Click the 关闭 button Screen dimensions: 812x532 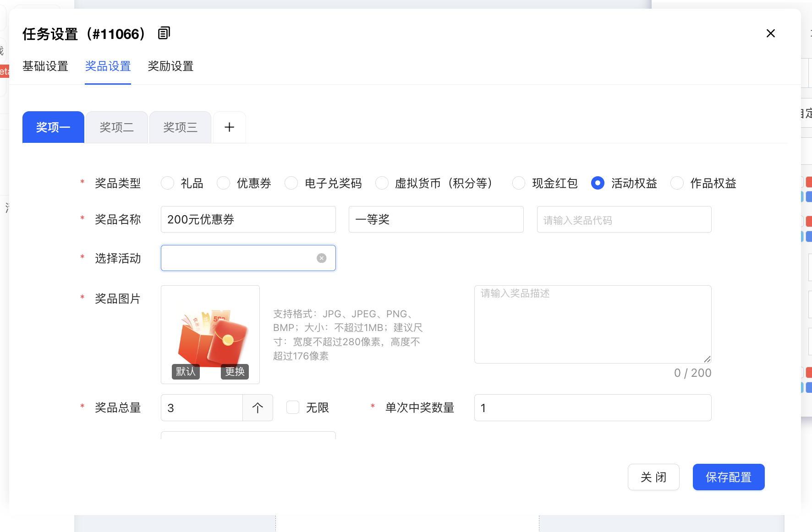pos(653,477)
